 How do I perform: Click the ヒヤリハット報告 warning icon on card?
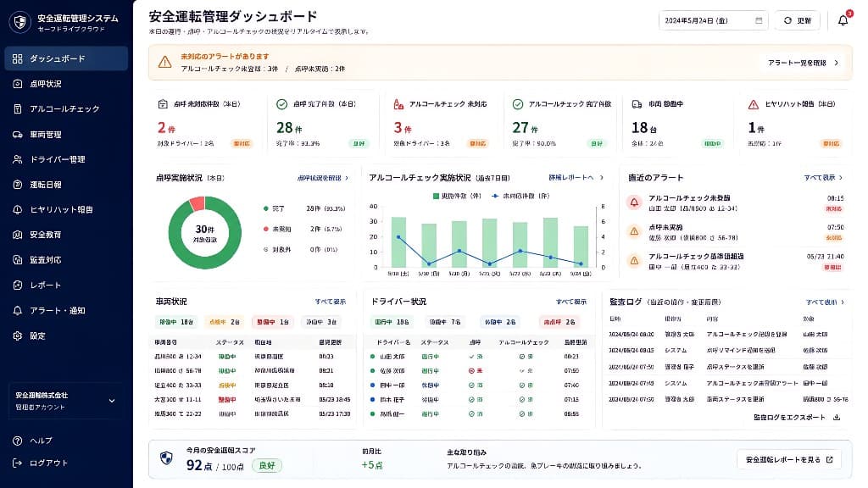(754, 104)
